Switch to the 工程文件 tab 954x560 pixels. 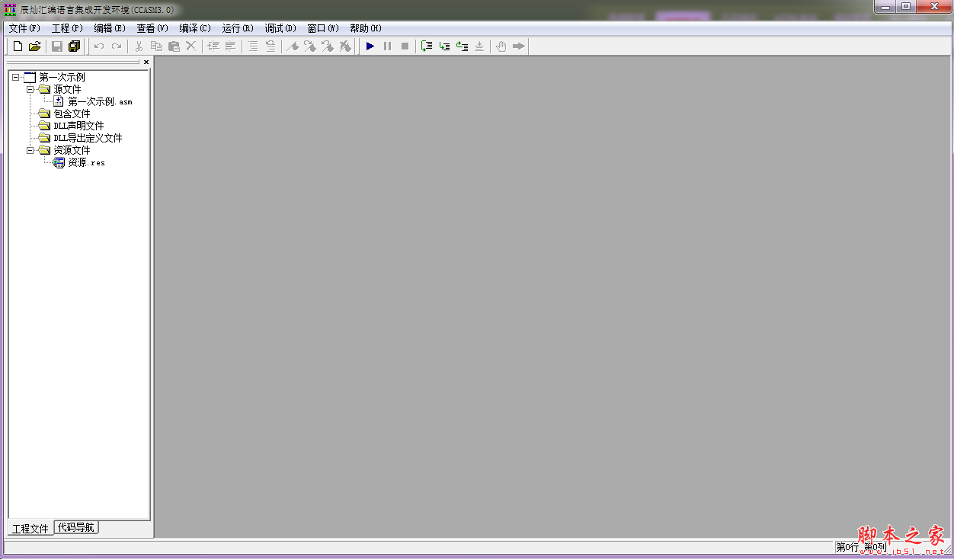coord(30,528)
